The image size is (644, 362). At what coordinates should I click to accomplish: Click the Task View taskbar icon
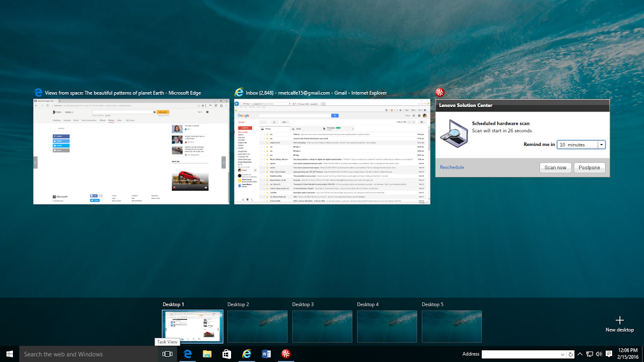[167, 354]
